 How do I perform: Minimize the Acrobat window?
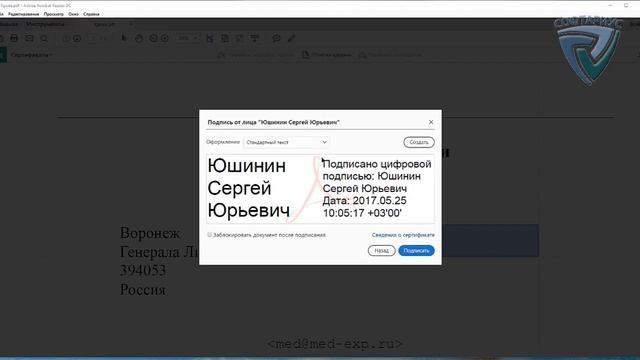pos(611,5)
